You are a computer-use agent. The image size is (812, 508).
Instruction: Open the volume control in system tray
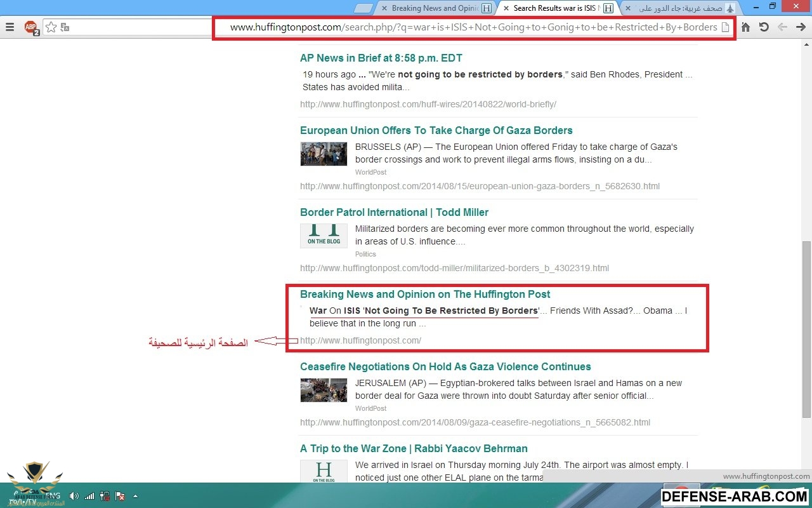tap(74, 496)
